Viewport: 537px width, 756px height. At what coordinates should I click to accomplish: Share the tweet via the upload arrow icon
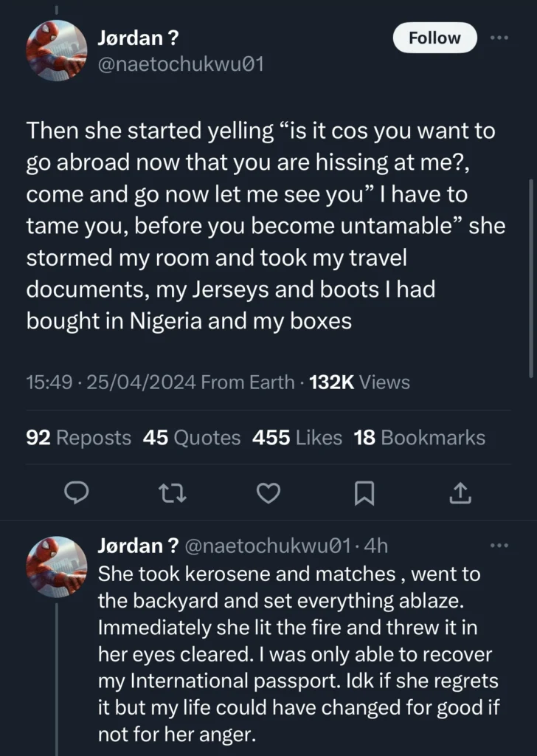tap(460, 493)
